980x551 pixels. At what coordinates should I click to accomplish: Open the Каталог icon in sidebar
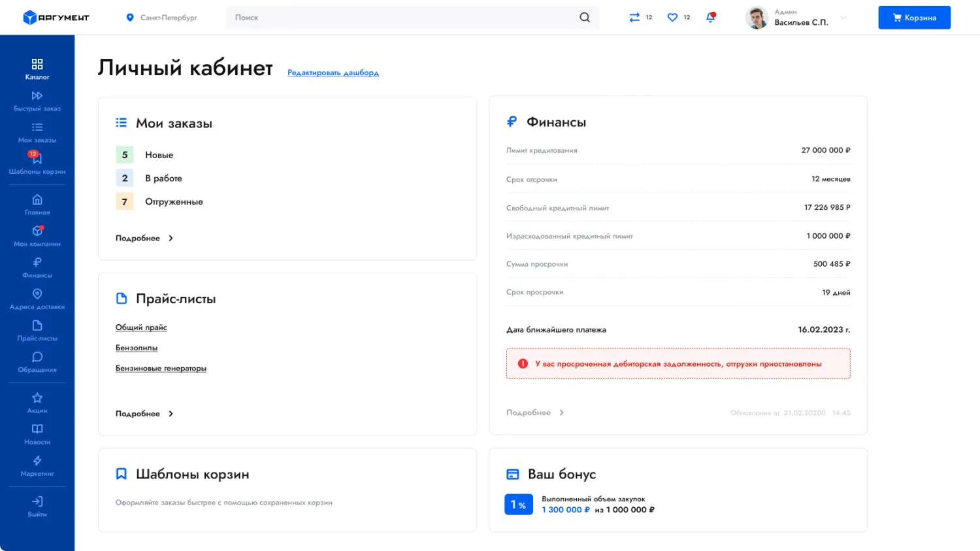[37, 64]
